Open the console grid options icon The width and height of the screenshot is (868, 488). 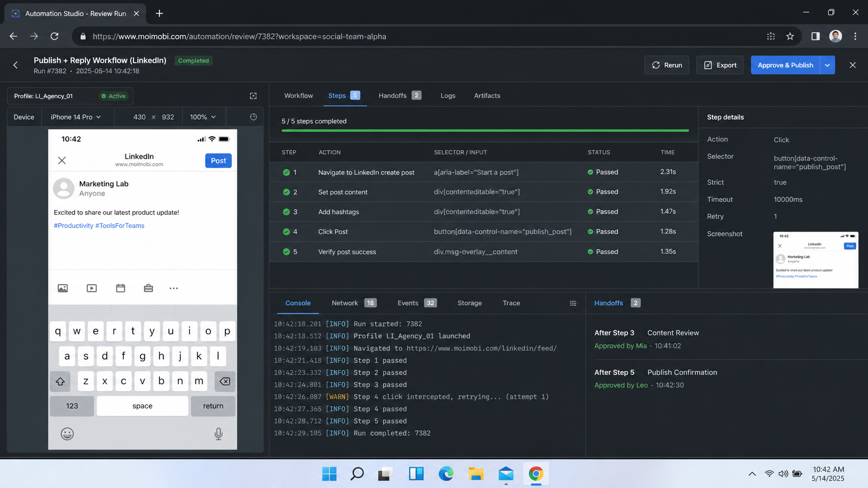pos(573,303)
